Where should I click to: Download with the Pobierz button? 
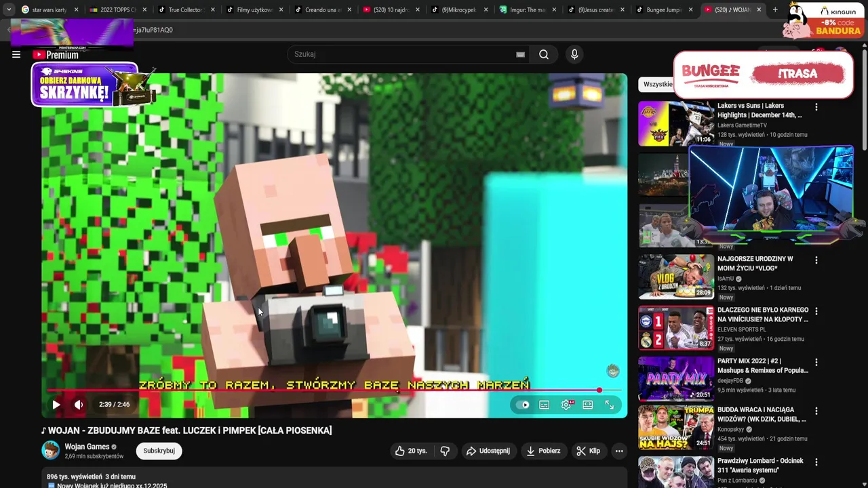click(x=543, y=451)
